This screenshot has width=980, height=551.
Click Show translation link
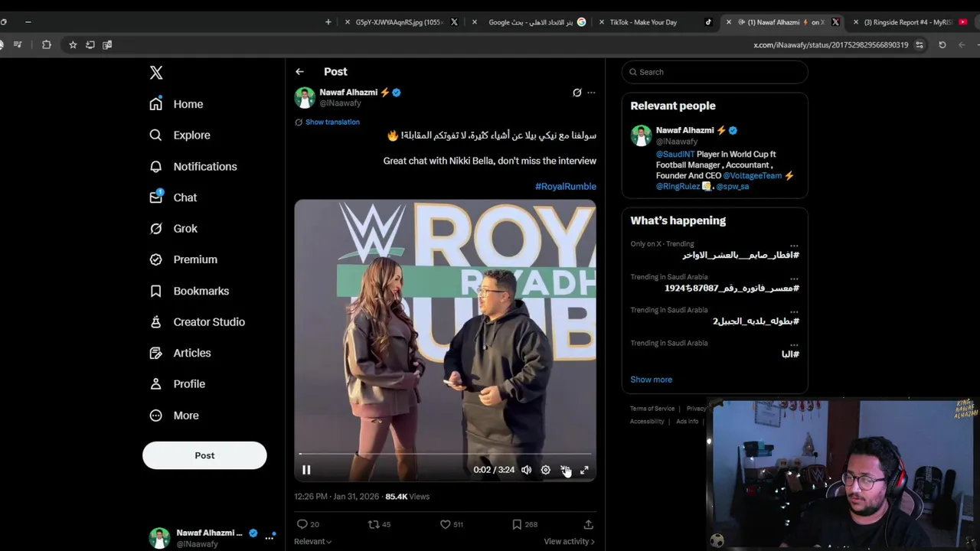[x=332, y=122]
